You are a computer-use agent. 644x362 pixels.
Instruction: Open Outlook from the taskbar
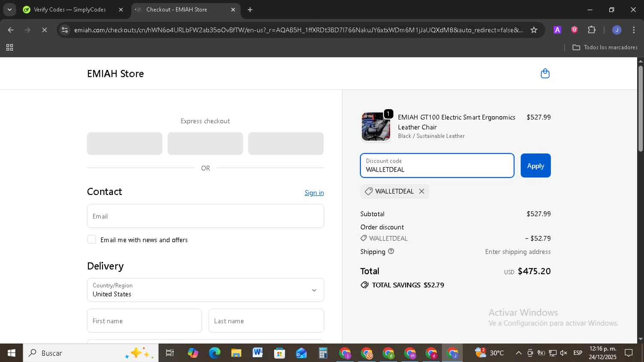(301, 353)
